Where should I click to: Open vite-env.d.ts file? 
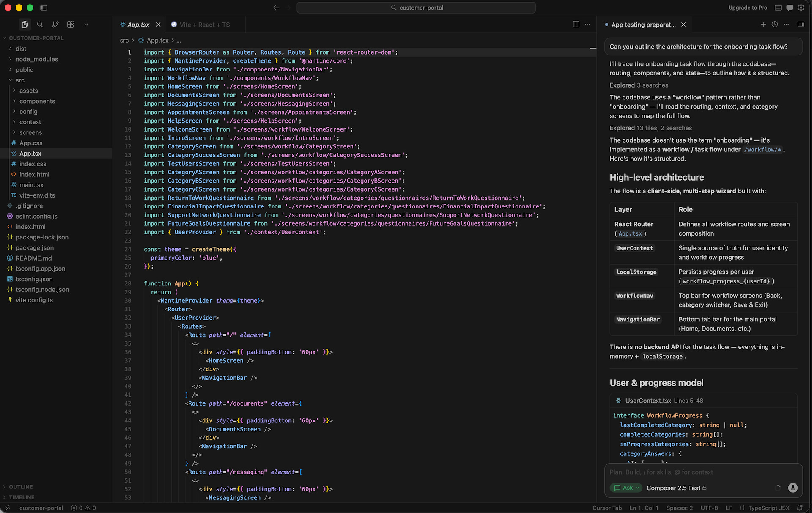(x=37, y=195)
